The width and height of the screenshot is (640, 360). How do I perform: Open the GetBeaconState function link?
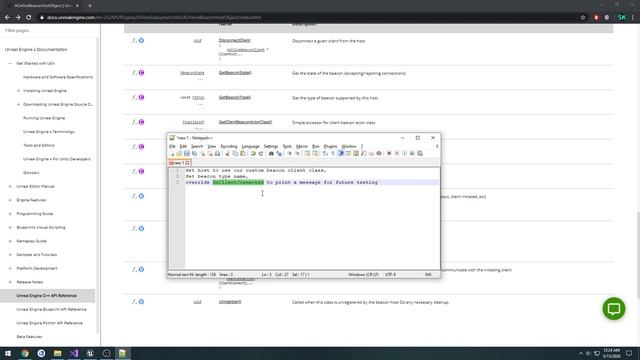point(235,73)
